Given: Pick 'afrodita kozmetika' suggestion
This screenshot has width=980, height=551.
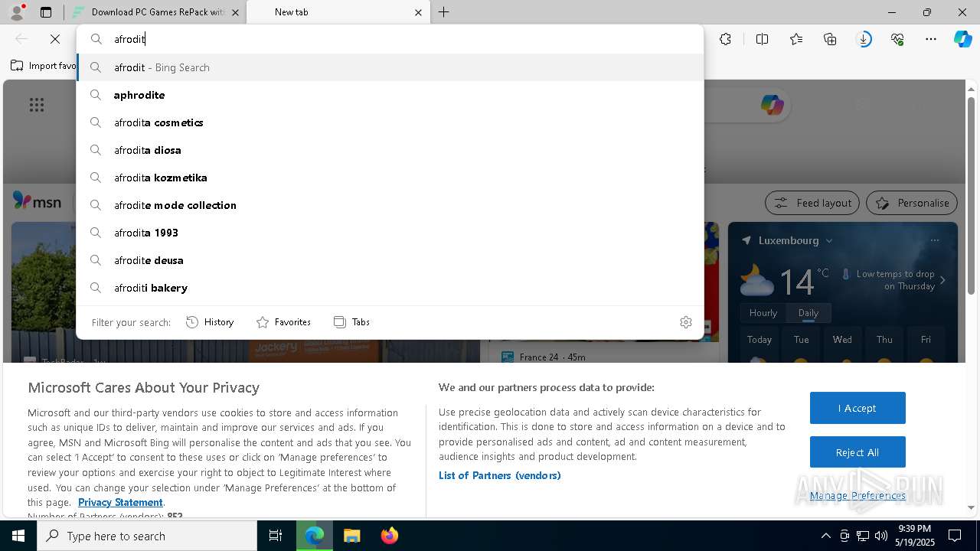Looking at the screenshot, I should click(x=390, y=178).
